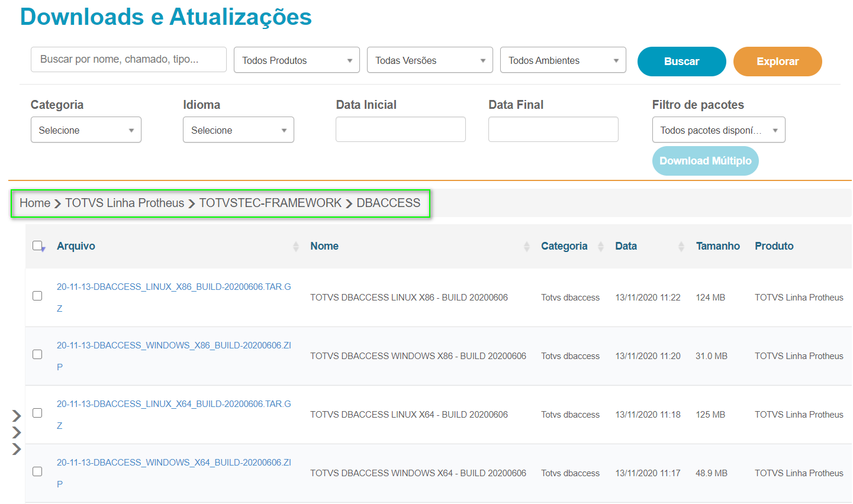Focus the search by name field
Image resolution: width=853 pixels, height=504 pixels.
point(128,60)
